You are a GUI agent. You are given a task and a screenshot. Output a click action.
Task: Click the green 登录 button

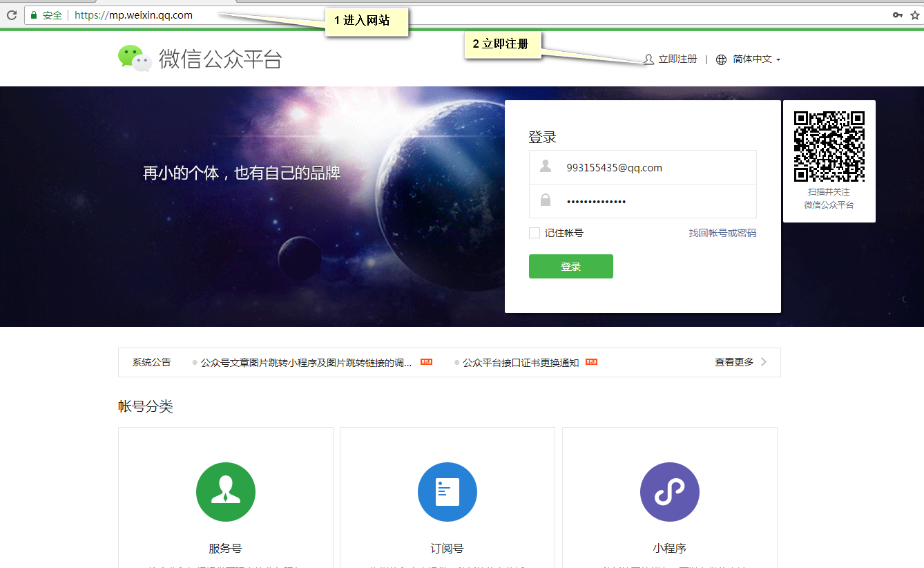pos(571,267)
